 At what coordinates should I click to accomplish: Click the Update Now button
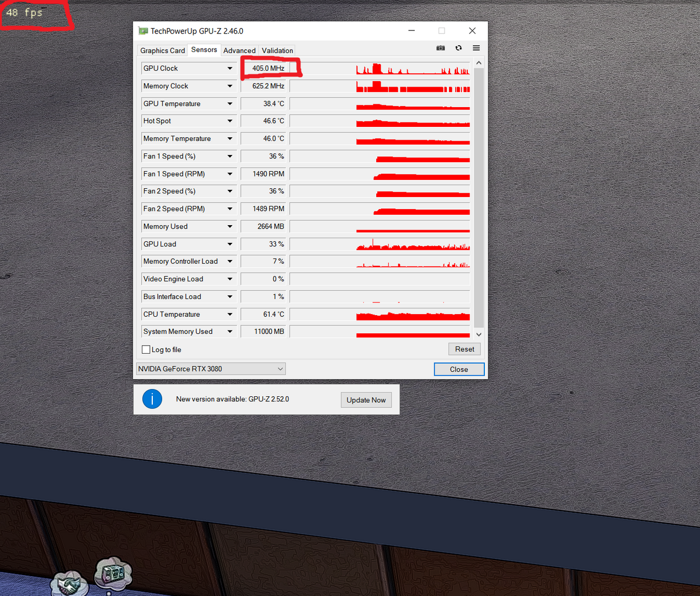point(366,400)
